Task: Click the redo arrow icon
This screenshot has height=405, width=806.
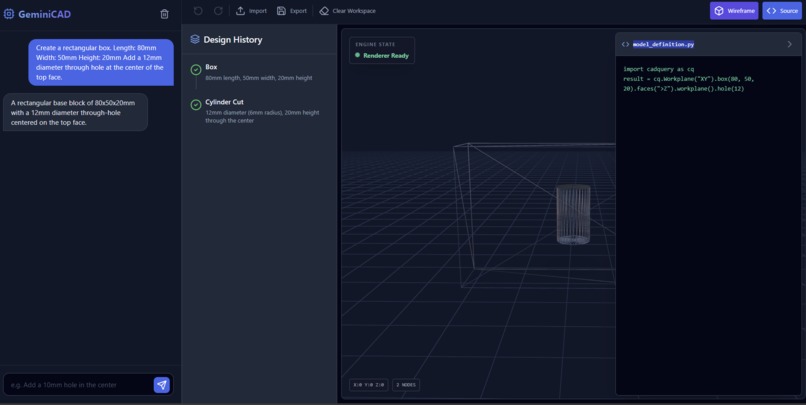Action: tap(218, 11)
